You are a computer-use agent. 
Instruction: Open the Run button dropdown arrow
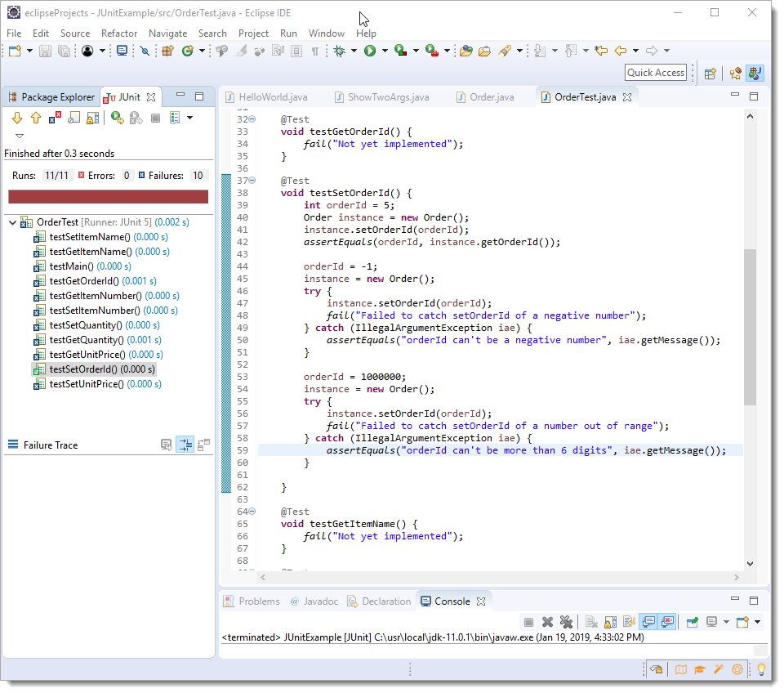click(385, 51)
